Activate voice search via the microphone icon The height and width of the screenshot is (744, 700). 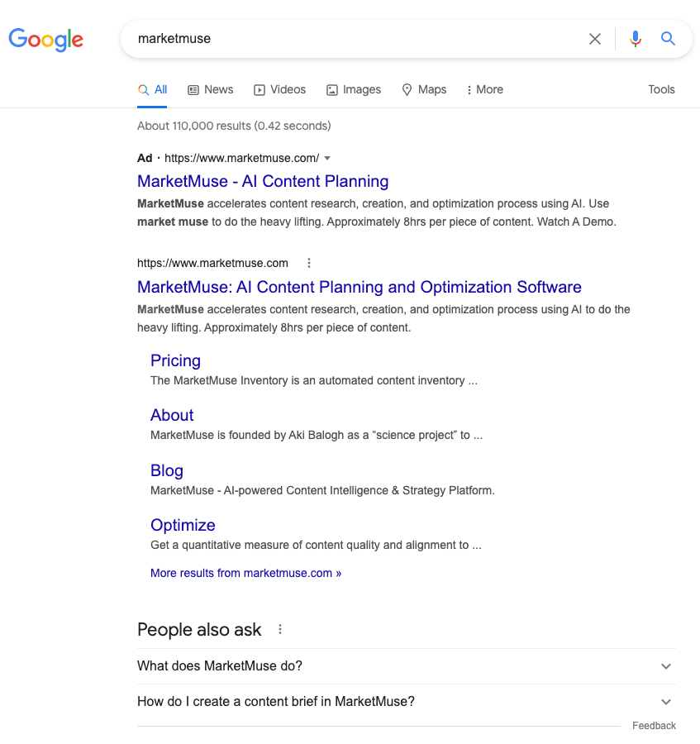(x=635, y=38)
